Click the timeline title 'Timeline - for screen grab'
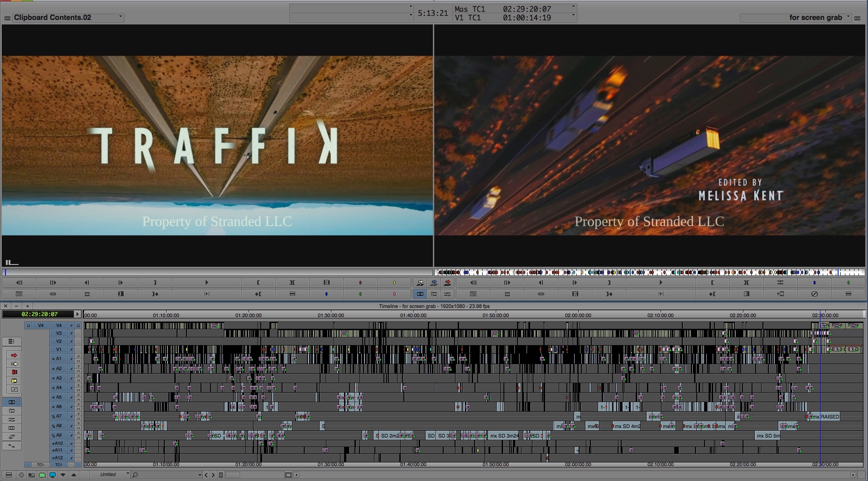Image resolution: width=868 pixels, height=481 pixels. pyautogui.click(x=434, y=306)
